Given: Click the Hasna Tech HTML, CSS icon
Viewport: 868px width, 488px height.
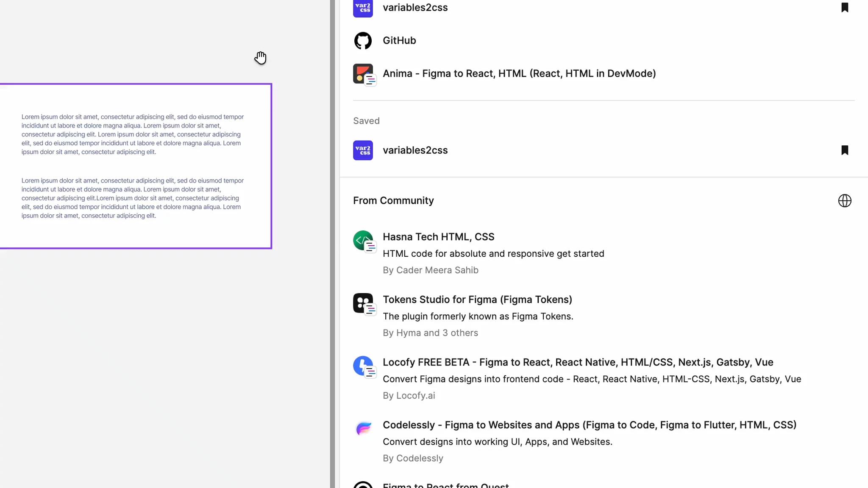Looking at the screenshot, I should pos(364,241).
